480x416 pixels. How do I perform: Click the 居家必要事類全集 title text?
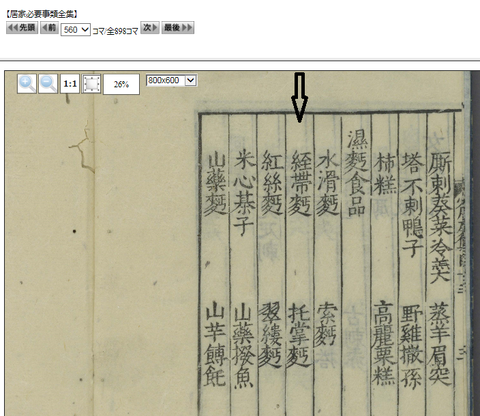42,14
